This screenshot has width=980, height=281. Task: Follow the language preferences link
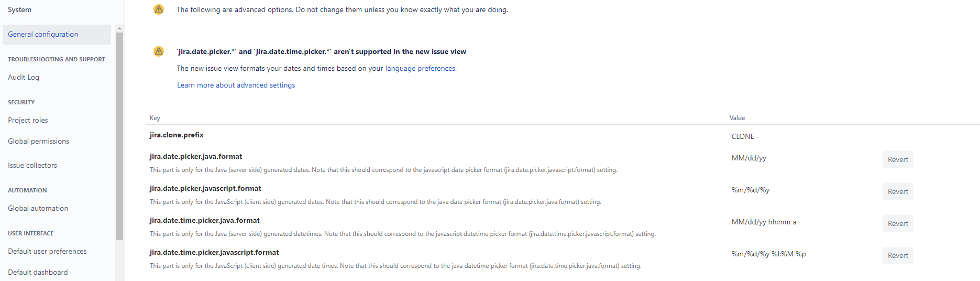421,68
